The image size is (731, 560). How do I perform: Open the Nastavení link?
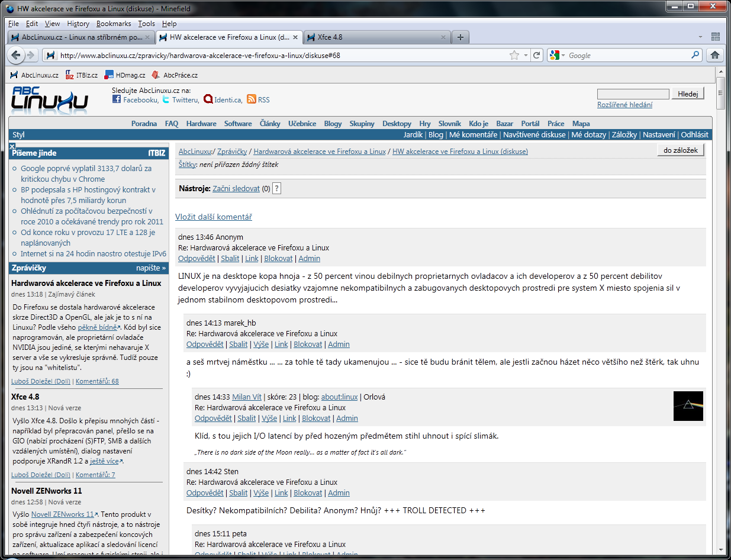tap(659, 135)
